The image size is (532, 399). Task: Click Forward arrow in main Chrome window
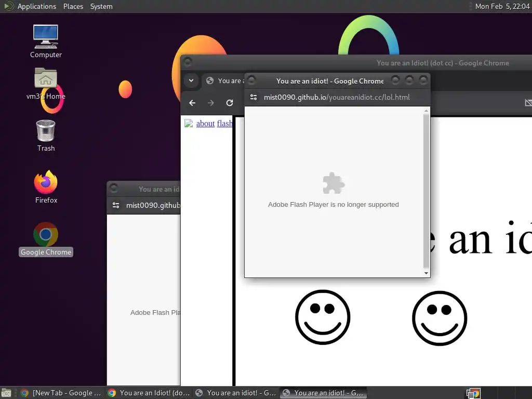pyautogui.click(x=211, y=103)
